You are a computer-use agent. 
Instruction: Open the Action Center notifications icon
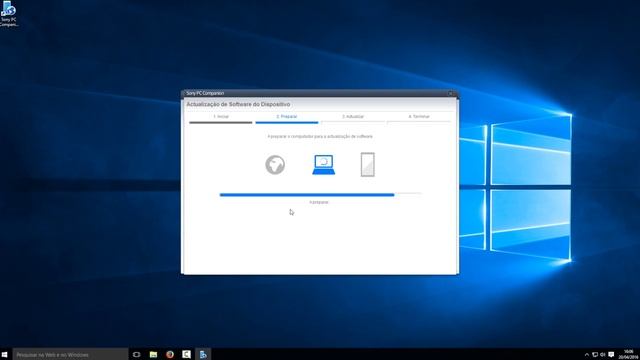click(x=611, y=355)
